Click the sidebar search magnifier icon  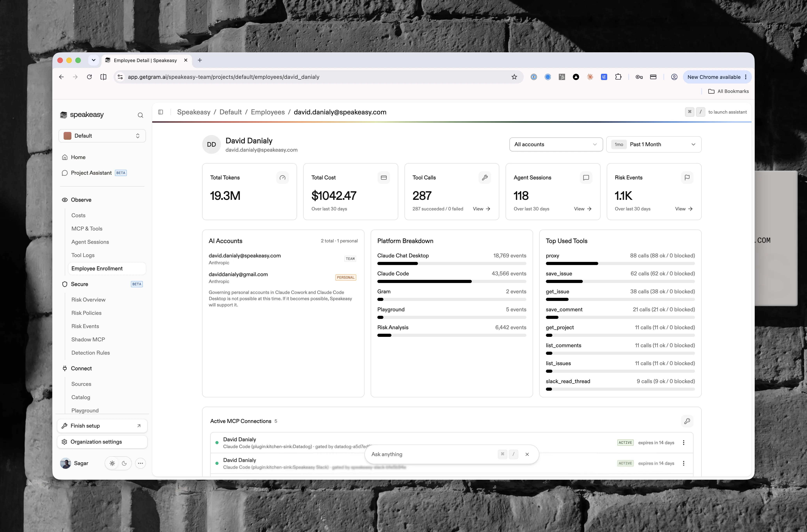tap(140, 115)
